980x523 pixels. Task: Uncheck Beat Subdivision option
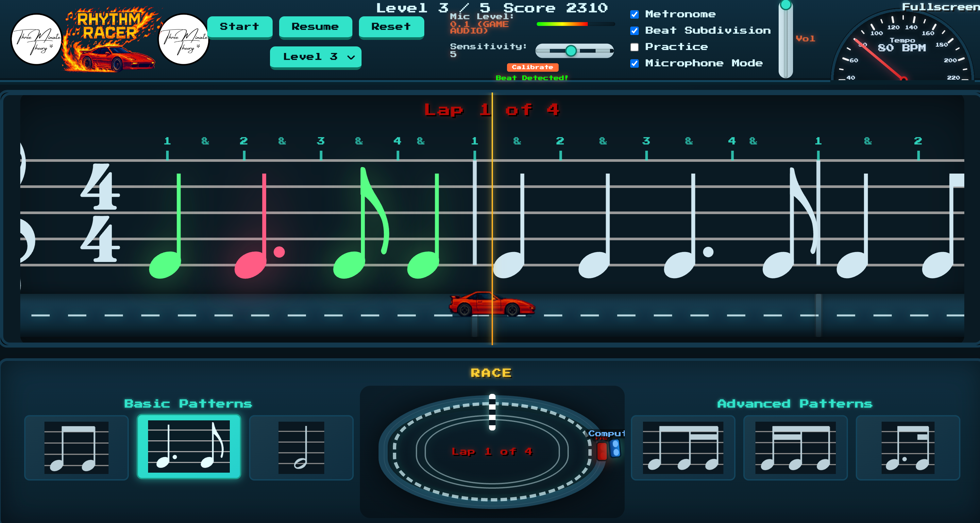point(634,31)
